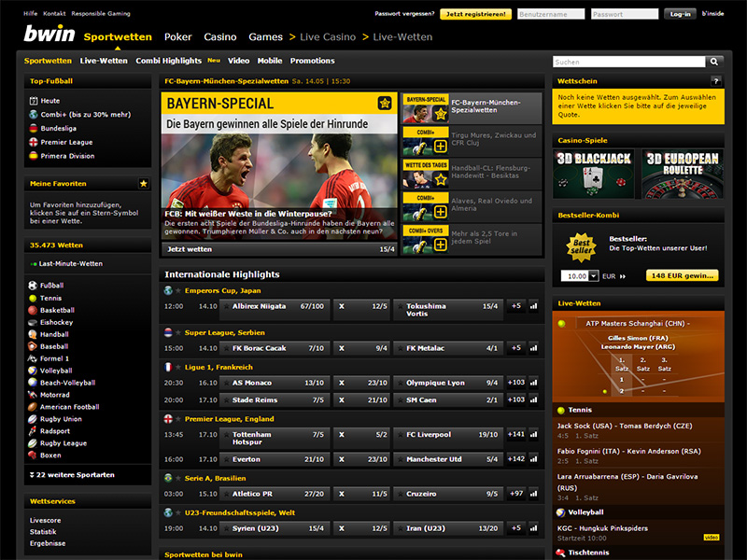Image resolution: width=747 pixels, height=560 pixels.
Task: Open the 3D Blackjack casino thumbnail
Action: click(x=594, y=174)
